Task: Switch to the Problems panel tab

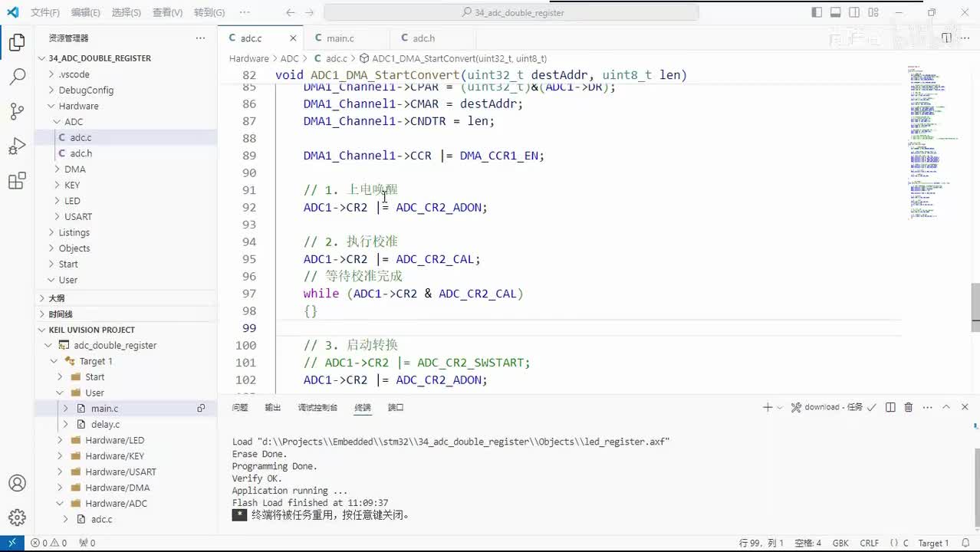Action: tap(240, 407)
